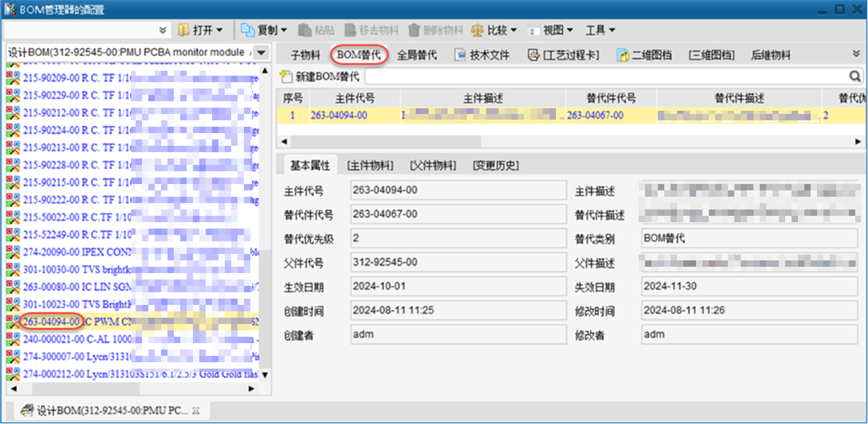Screen dimensions: 868x424
Task: Click the 替代件代号 column header
Action: click(x=611, y=99)
